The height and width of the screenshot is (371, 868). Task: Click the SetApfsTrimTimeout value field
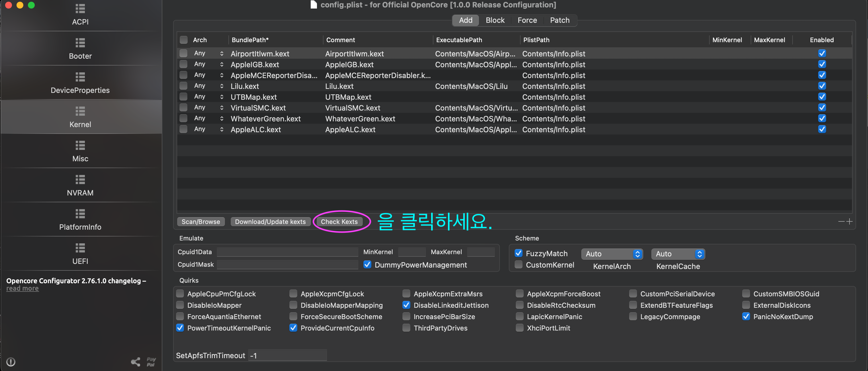coord(287,355)
